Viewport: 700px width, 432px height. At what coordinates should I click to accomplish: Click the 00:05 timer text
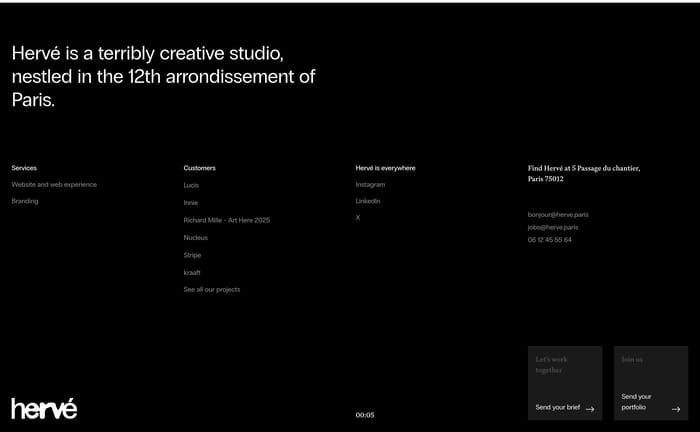(x=365, y=415)
